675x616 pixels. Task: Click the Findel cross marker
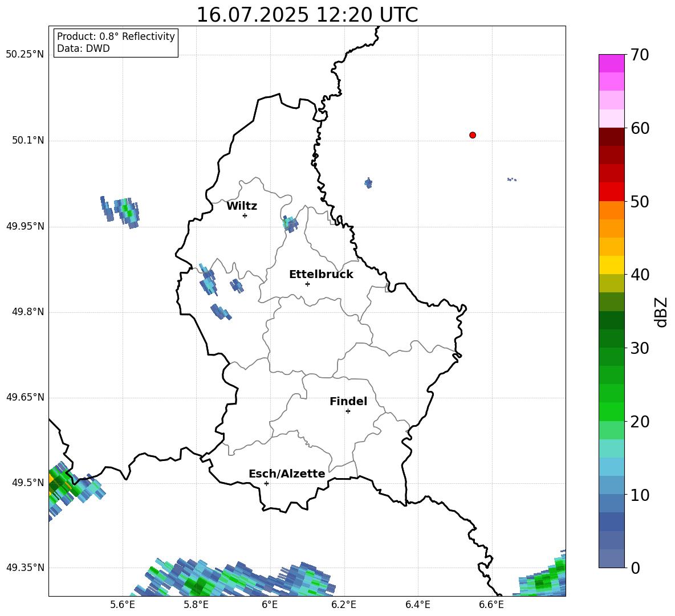tap(348, 411)
